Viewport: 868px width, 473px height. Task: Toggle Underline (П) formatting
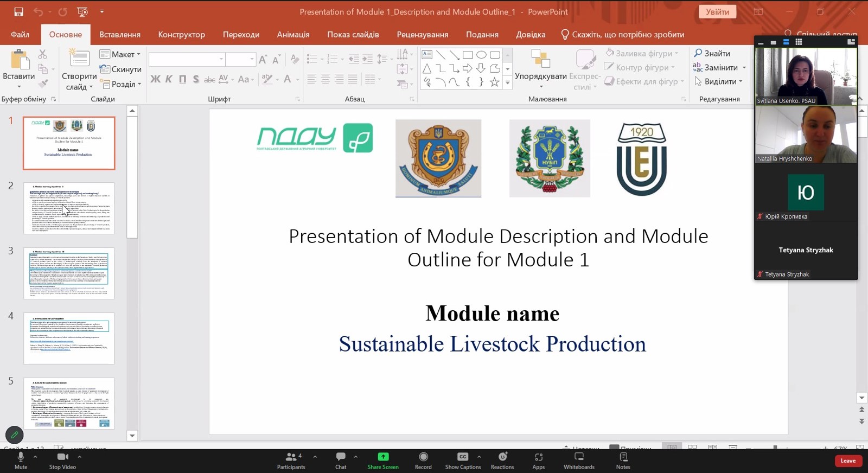[182, 79]
